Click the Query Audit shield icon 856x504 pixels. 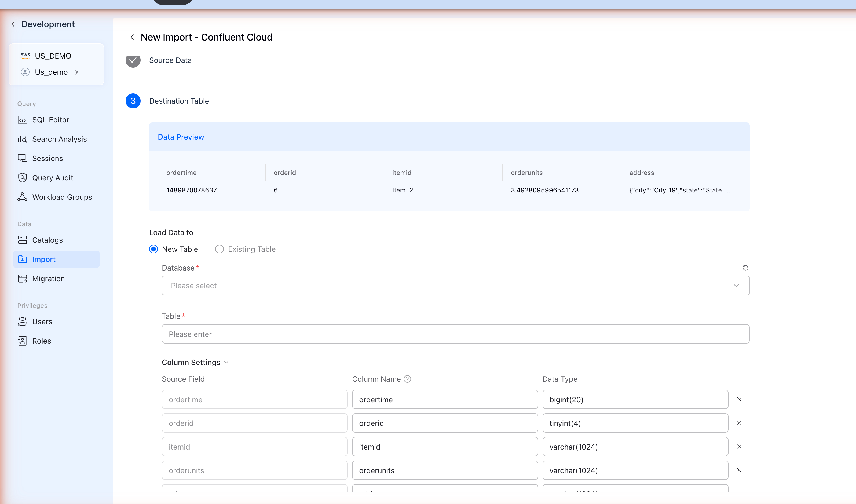(23, 178)
